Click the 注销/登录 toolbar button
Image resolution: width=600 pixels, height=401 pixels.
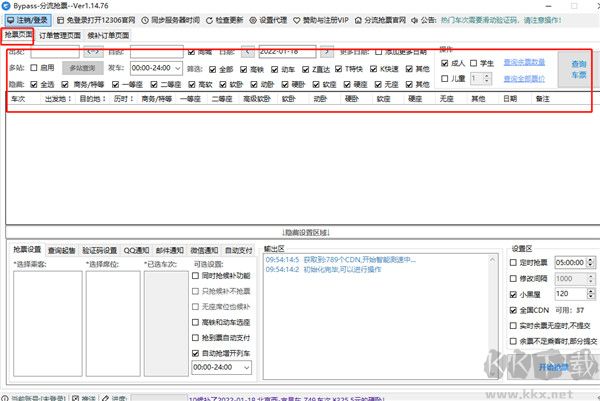[x=28, y=20]
